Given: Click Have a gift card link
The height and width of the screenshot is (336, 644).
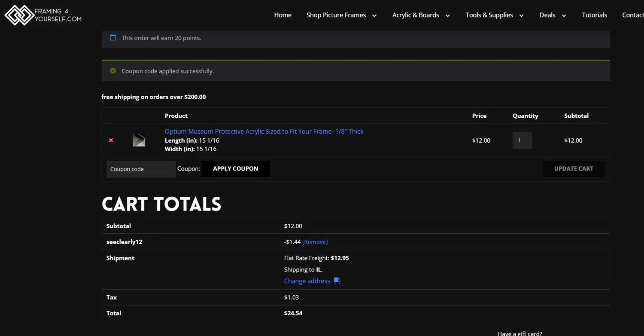Looking at the screenshot, I should tap(520, 333).
